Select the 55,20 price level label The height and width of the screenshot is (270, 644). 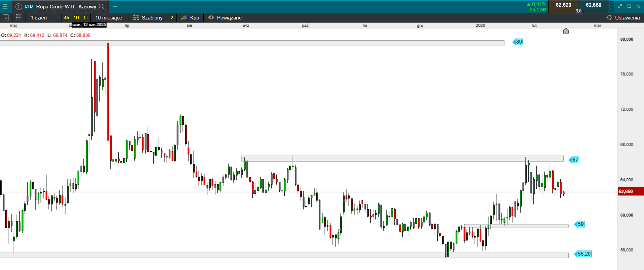[x=584, y=254]
